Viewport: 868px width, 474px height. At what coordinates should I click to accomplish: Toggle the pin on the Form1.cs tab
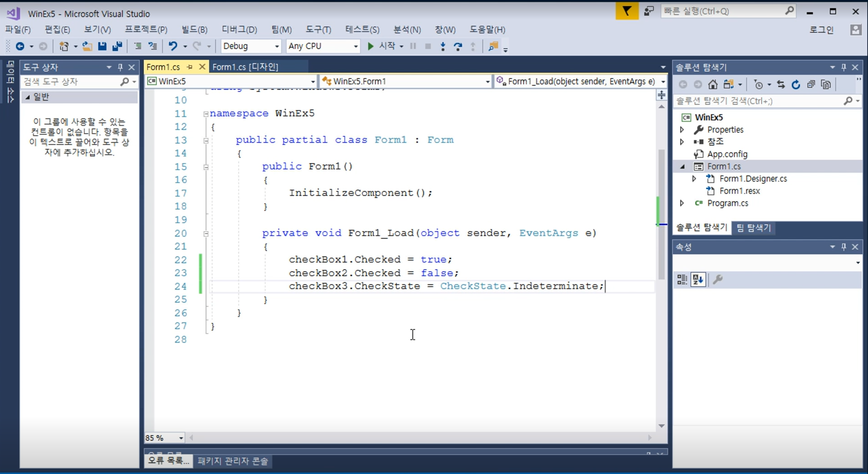[190, 67]
